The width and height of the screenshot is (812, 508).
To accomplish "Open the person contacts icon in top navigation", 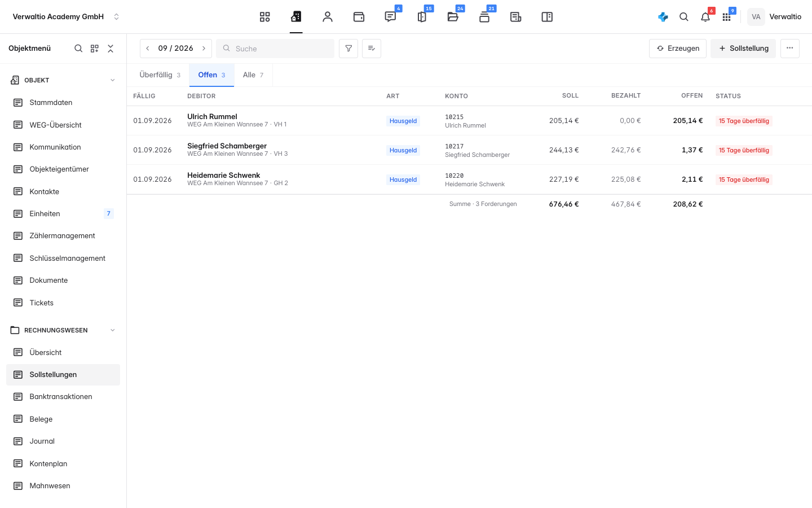I will [328, 17].
